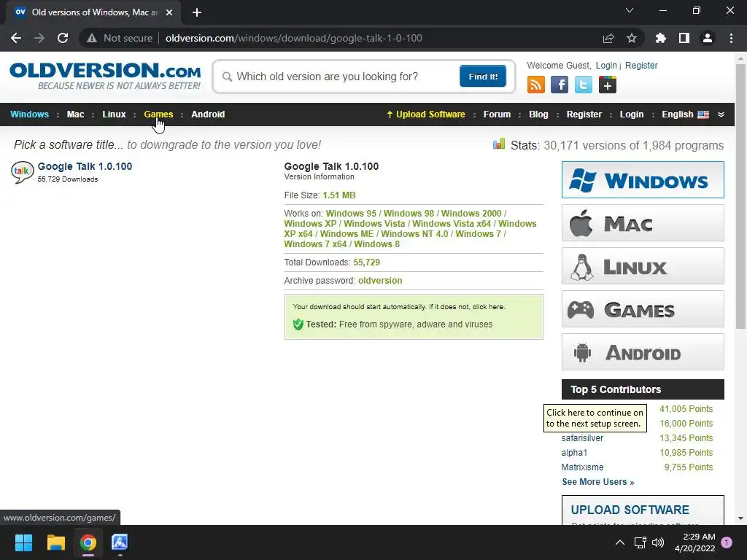This screenshot has height=560, width=747.
Task: Click the large Windows sidebar button
Action: 643,179
